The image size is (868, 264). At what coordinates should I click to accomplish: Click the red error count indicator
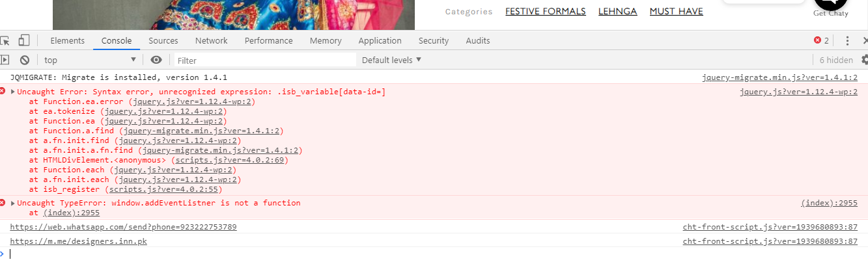[x=821, y=40]
